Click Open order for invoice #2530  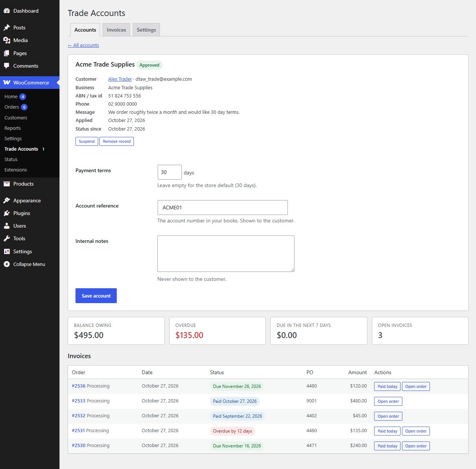[416, 446]
